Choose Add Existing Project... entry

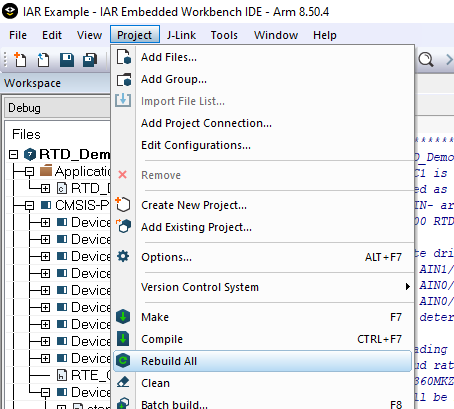[263, 227]
